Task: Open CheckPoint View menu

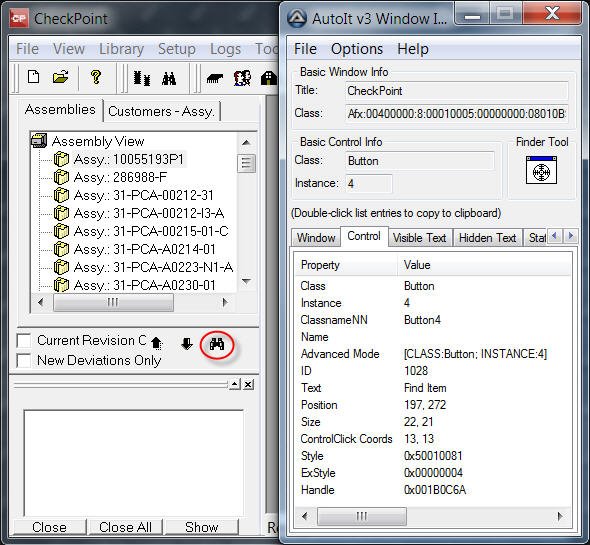Action: [68, 49]
